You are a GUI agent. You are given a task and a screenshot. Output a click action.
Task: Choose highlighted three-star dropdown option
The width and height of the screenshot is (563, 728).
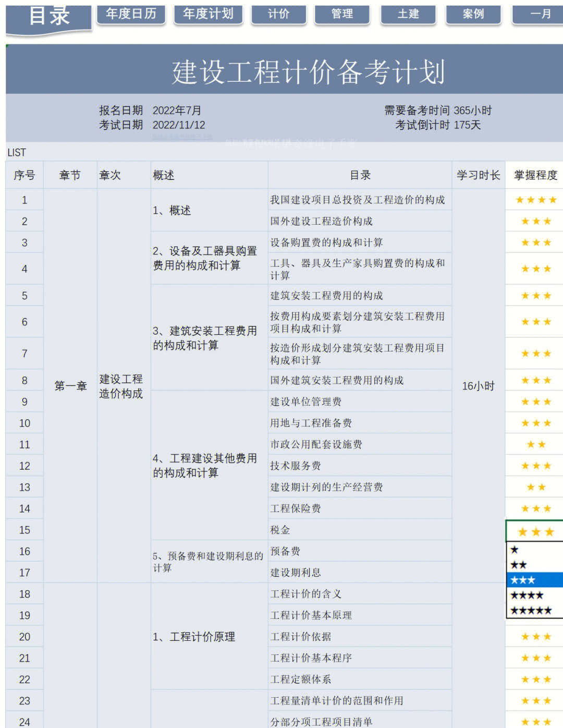pyautogui.click(x=535, y=580)
